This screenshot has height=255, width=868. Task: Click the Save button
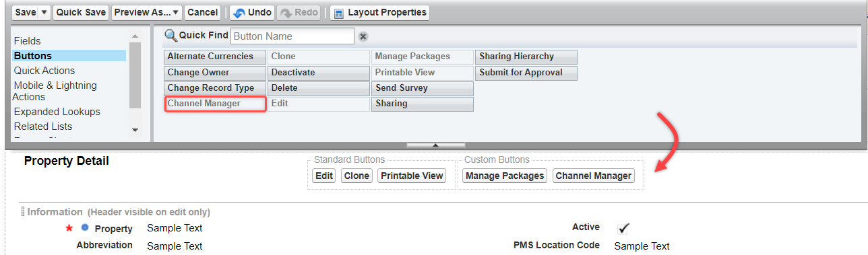coord(25,12)
